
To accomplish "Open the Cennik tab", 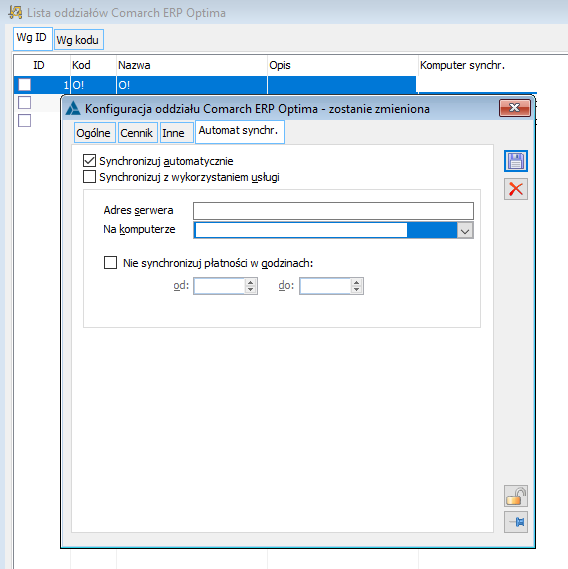I will click(x=137, y=133).
